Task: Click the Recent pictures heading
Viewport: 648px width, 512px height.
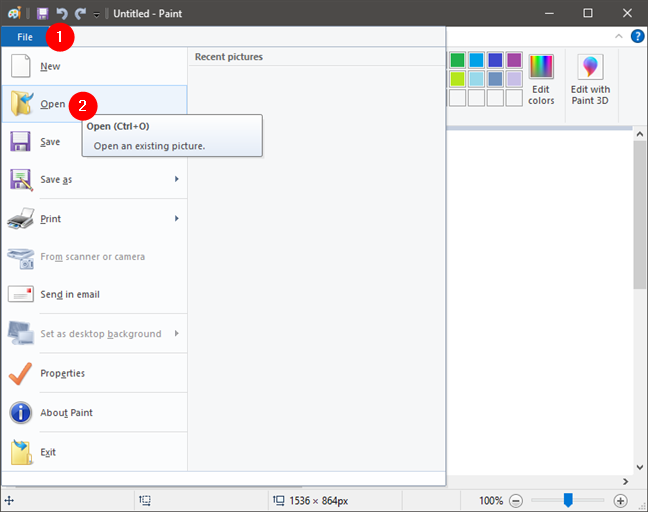Action: [x=229, y=57]
